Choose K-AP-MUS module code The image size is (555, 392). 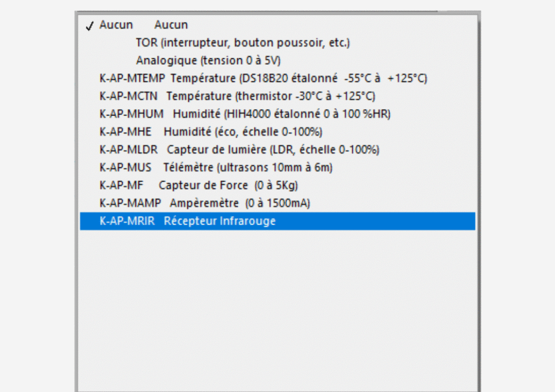pyautogui.click(x=125, y=167)
